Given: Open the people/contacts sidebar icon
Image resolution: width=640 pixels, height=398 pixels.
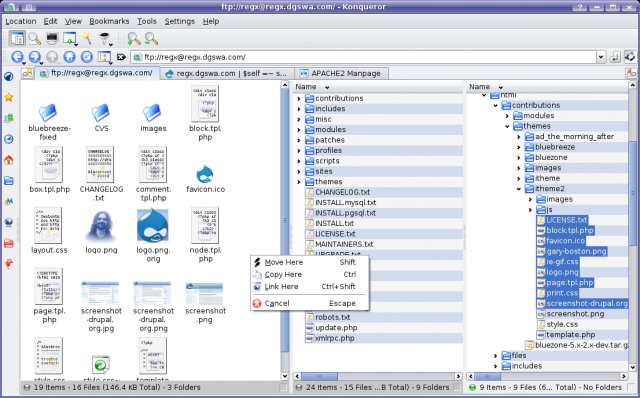Looking at the screenshot, I should tap(9, 118).
